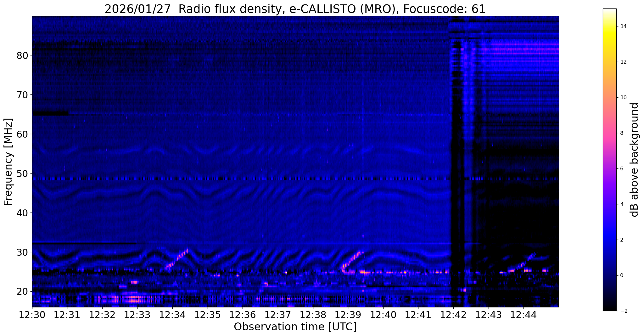Click the 12:40 time tick label
The height and width of the screenshot is (336, 644).
click(x=383, y=315)
